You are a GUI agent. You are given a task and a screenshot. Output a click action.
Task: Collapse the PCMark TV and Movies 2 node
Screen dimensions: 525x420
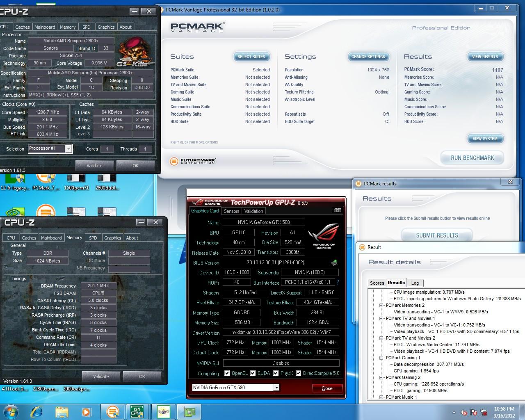point(381,338)
